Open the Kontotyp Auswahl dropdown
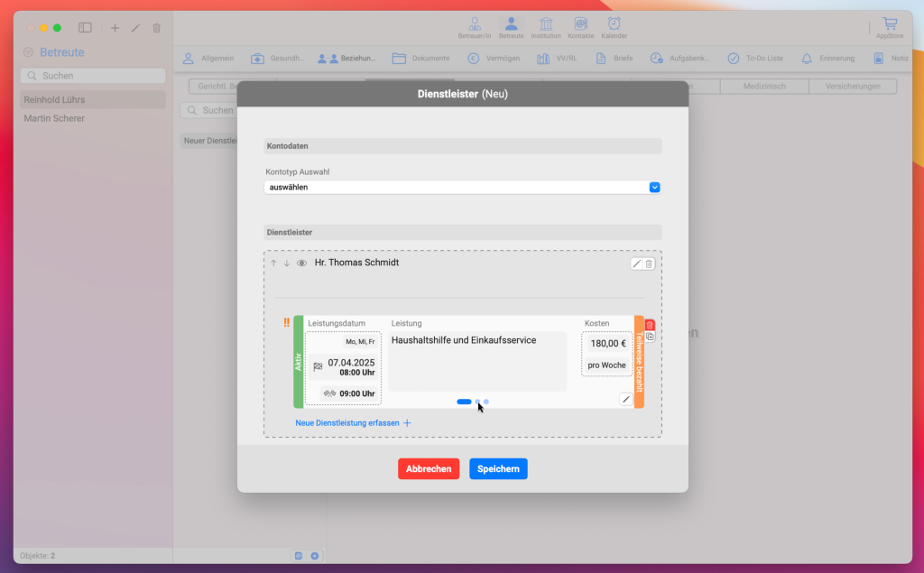 (463, 188)
